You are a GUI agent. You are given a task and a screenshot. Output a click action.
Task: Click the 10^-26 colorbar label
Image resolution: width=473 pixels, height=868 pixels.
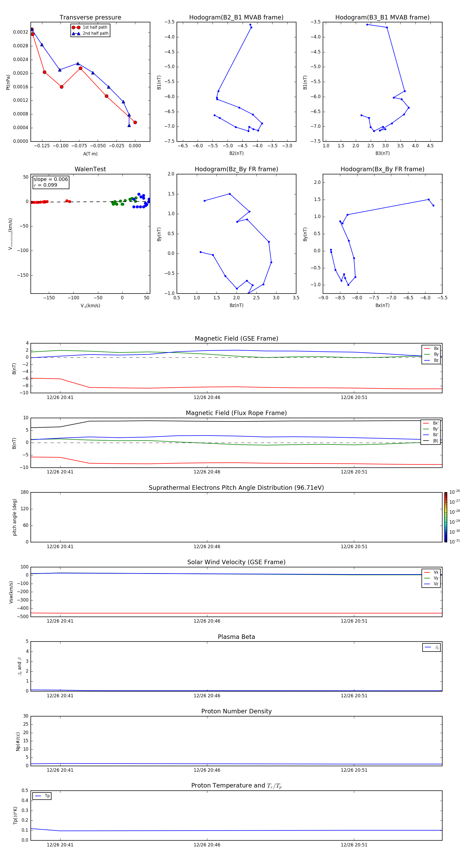pyautogui.click(x=455, y=492)
